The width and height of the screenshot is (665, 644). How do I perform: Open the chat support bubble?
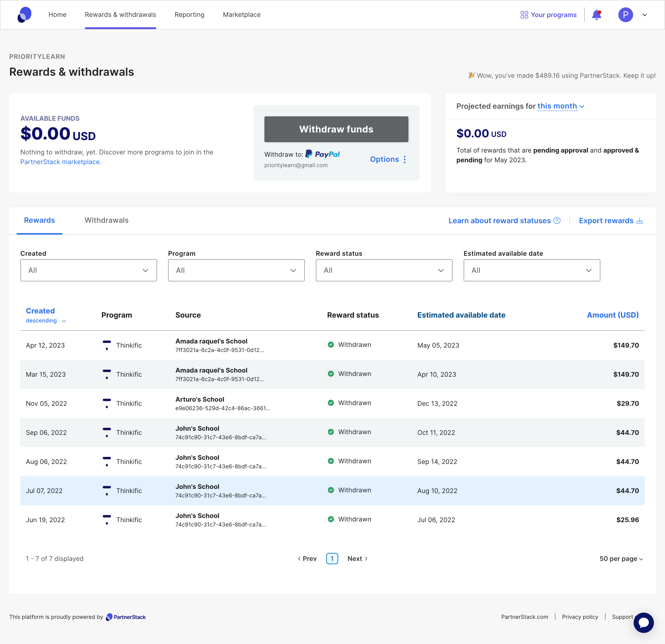click(643, 623)
